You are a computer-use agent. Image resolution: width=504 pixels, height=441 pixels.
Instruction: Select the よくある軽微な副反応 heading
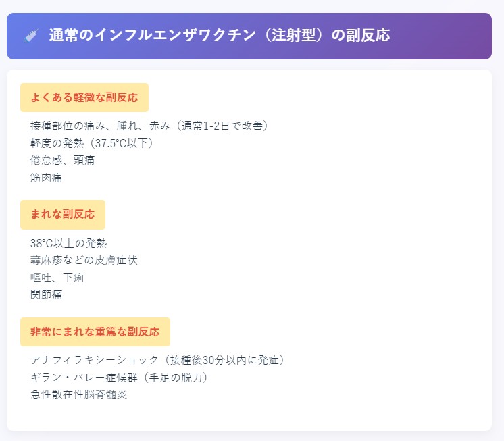84,97
